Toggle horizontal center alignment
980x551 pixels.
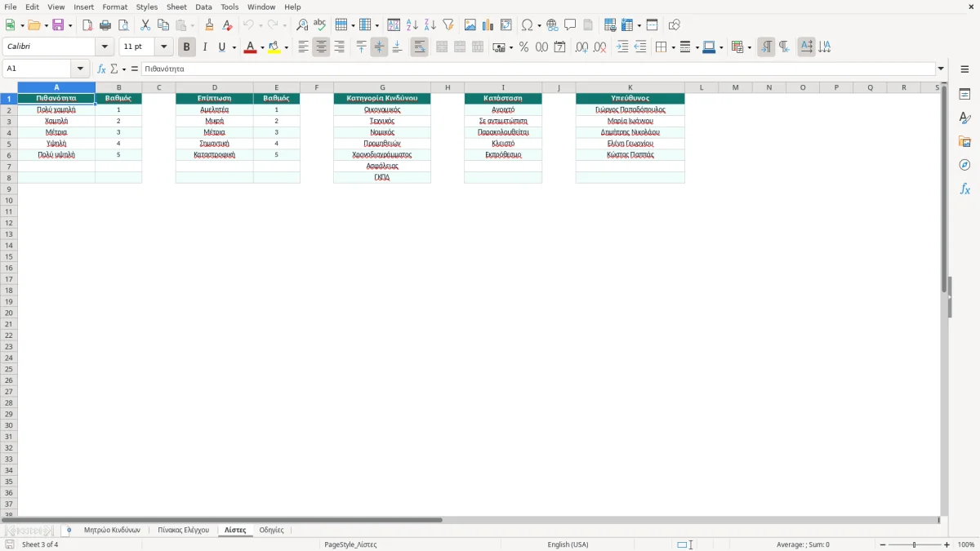click(321, 47)
